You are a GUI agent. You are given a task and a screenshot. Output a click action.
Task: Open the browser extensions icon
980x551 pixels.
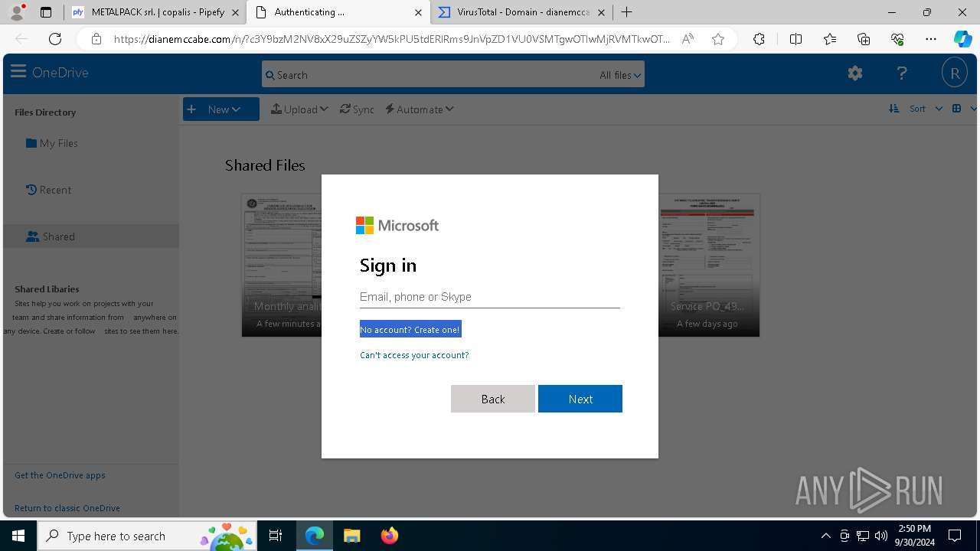point(759,39)
